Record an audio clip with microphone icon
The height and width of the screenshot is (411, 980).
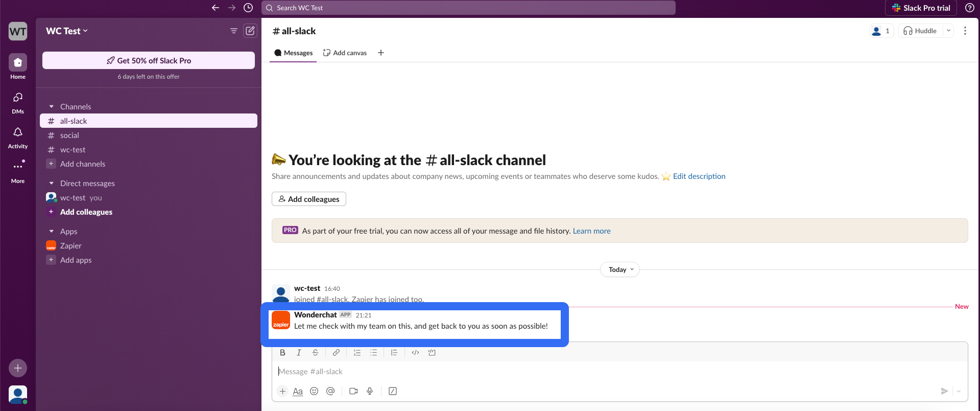[370, 391]
